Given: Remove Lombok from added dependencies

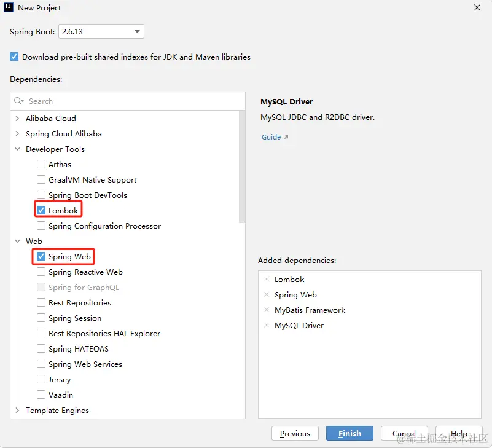Looking at the screenshot, I should (x=267, y=279).
